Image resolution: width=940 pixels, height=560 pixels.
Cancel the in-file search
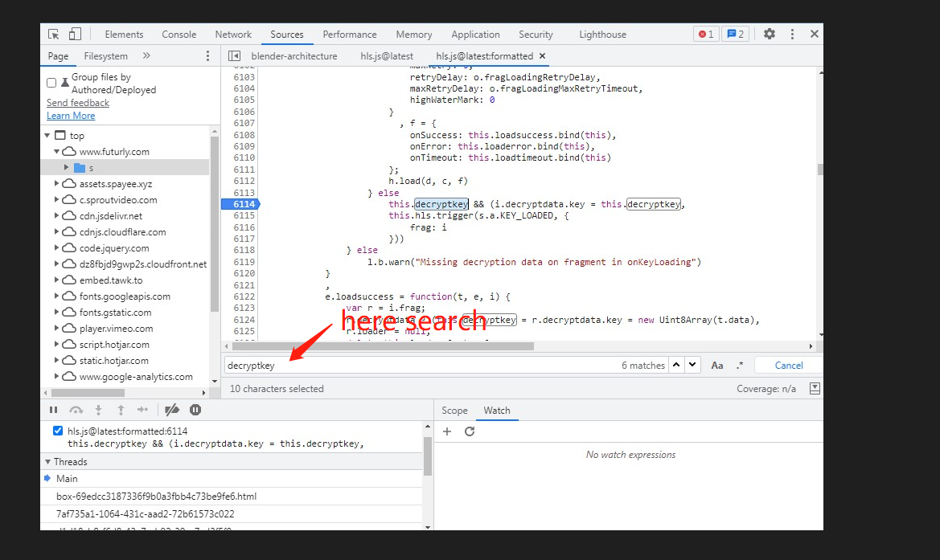788,366
